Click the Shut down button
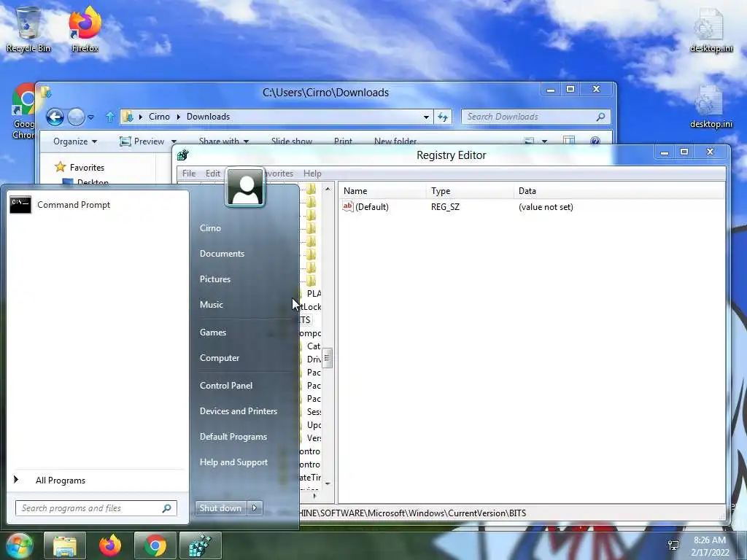 [x=220, y=508]
